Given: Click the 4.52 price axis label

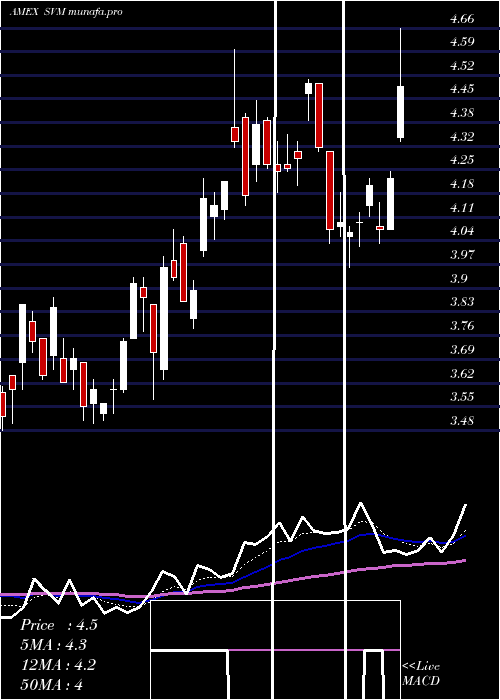Looking at the screenshot, I should [462, 66].
